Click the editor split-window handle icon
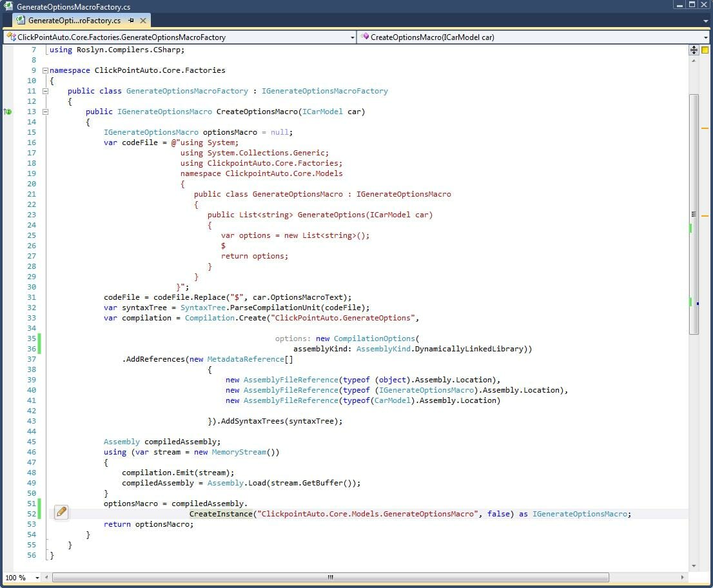713x588 pixels. (694, 50)
